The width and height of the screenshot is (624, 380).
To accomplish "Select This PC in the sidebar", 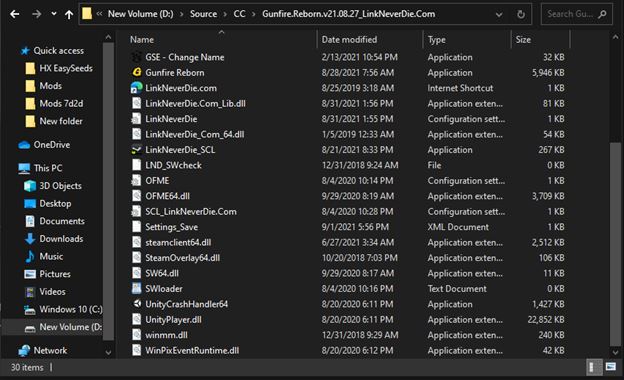I will click(48, 168).
